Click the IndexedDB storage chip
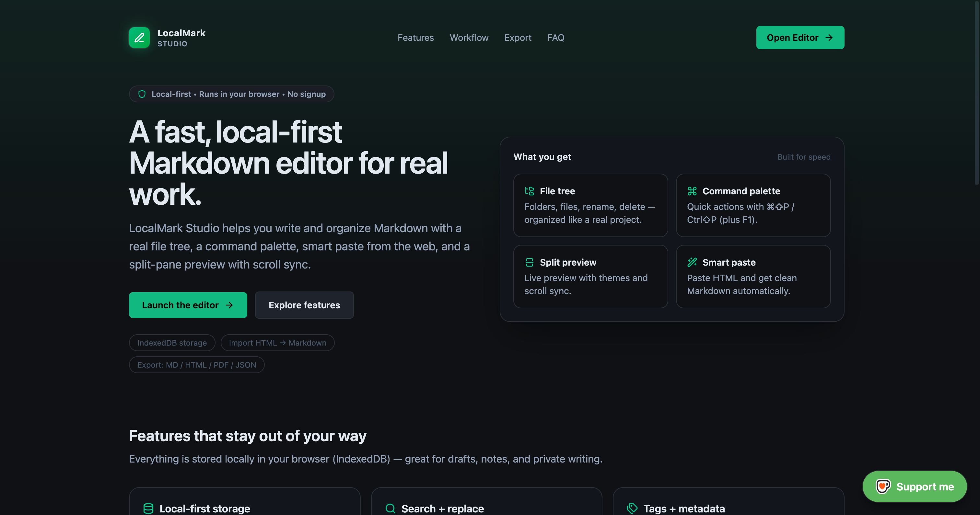The width and height of the screenshot is (980, 515). (x=172, y=342)
